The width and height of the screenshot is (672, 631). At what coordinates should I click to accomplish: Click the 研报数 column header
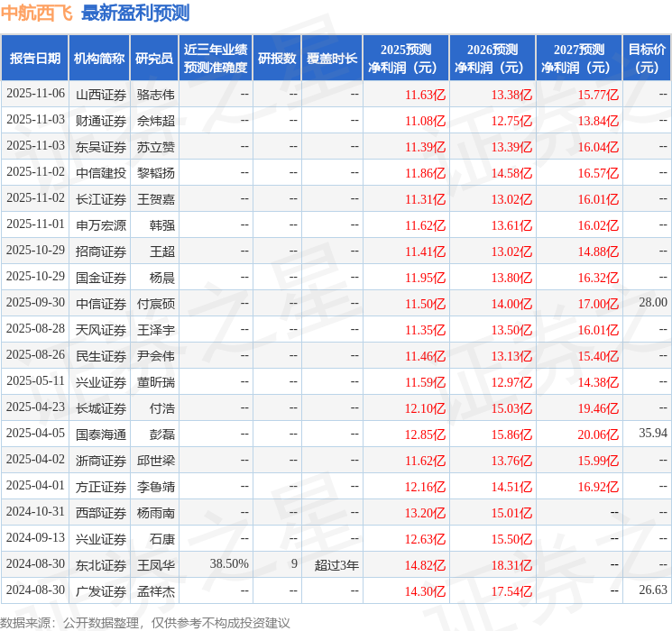[277, 58]
